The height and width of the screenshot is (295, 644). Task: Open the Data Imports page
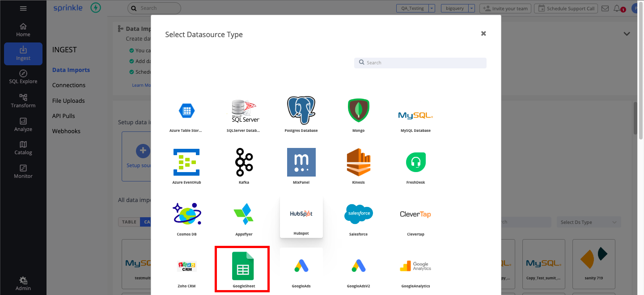[x=71, y=70]
